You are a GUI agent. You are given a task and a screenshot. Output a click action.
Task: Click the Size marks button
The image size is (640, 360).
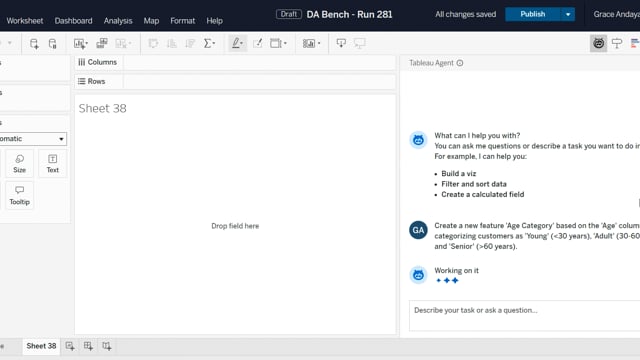click(19, 163)
